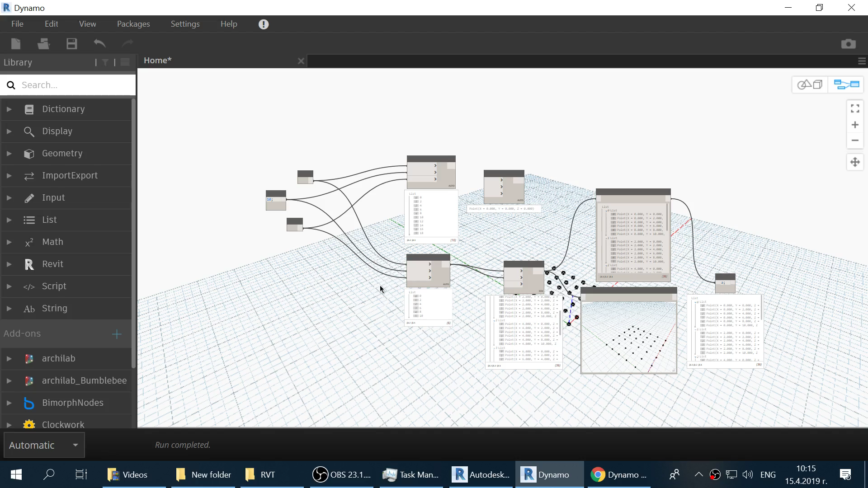Click the New file icon in toolbar

tap(16, 43)
